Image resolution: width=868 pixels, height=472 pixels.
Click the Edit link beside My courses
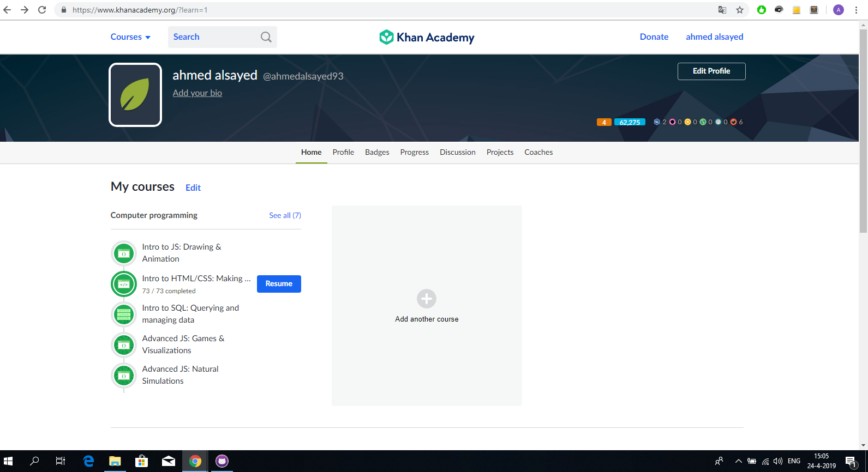coord(193,187)
